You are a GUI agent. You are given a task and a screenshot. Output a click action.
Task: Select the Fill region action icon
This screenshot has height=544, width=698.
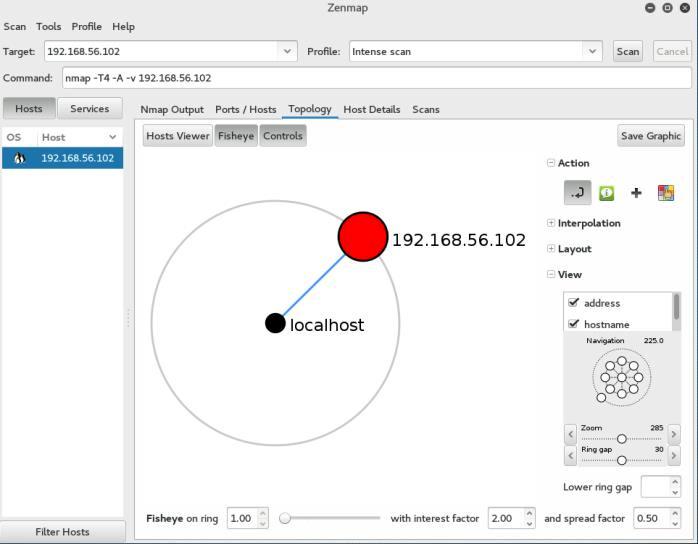[666, 193]
